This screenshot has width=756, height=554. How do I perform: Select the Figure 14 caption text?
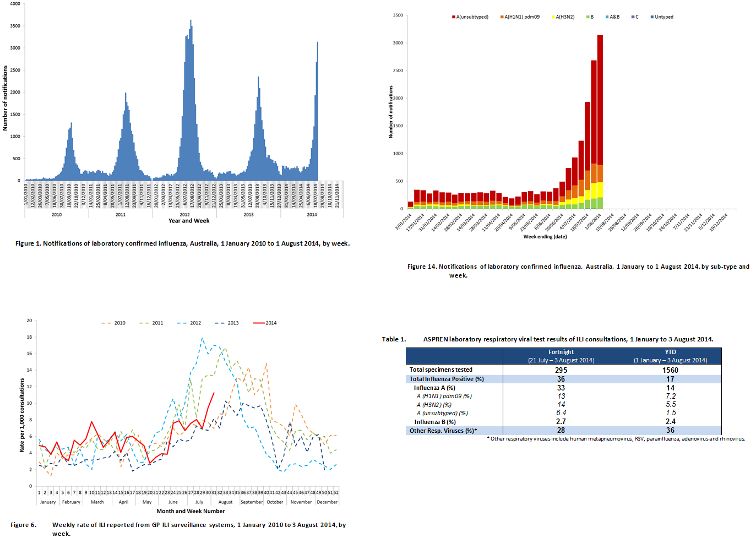click(578, 271)
